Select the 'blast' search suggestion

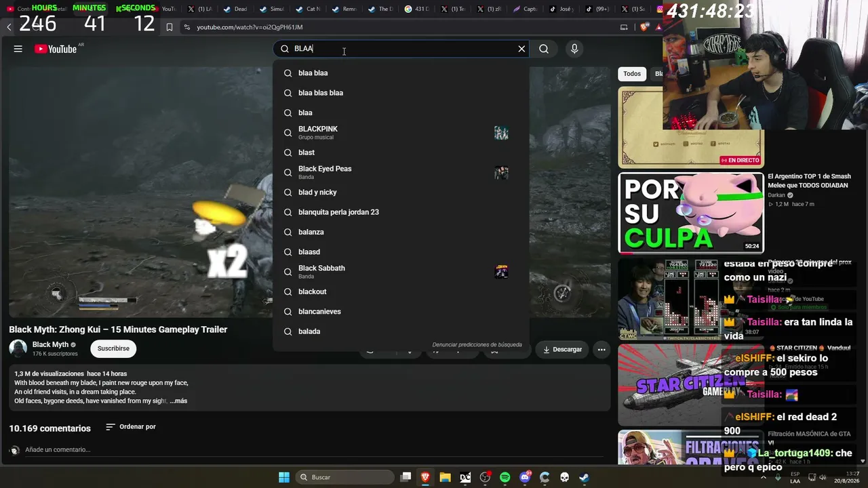tap(401, 152)
